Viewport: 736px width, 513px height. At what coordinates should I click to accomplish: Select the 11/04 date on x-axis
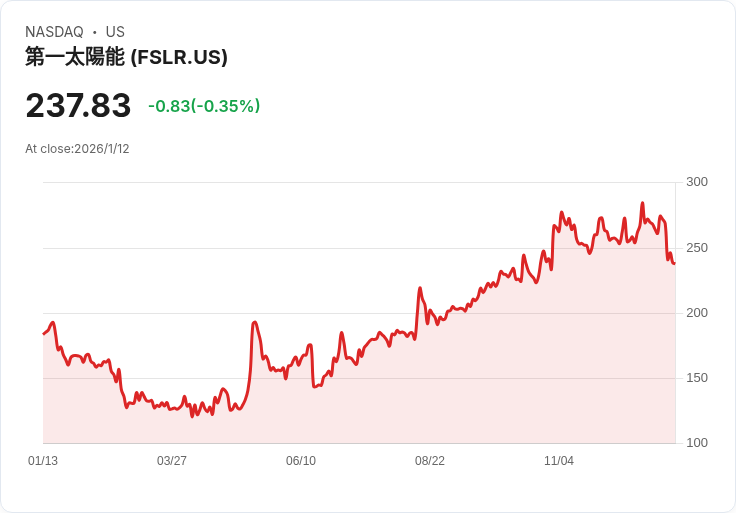(559, 461)
